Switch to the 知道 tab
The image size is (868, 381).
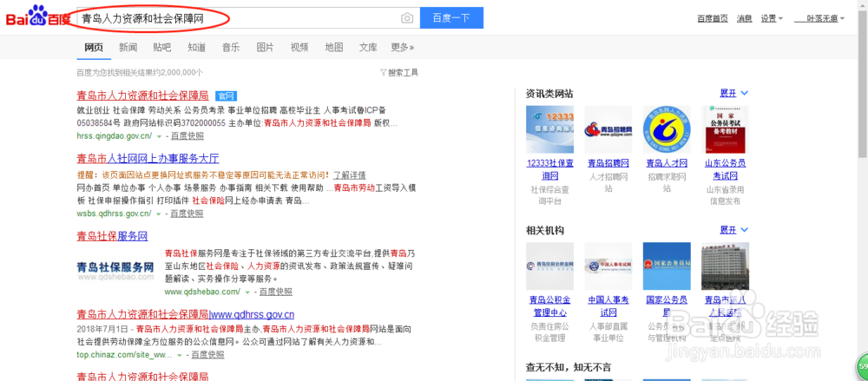click(x=196, y=48)
